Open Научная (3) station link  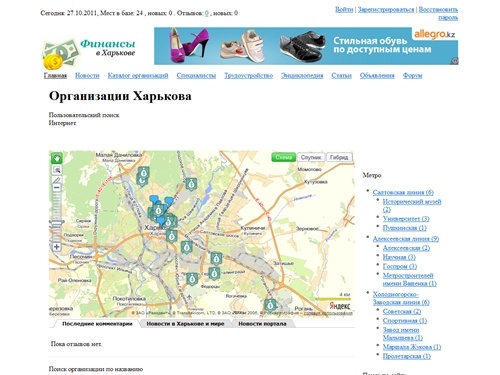click(399, 257)
